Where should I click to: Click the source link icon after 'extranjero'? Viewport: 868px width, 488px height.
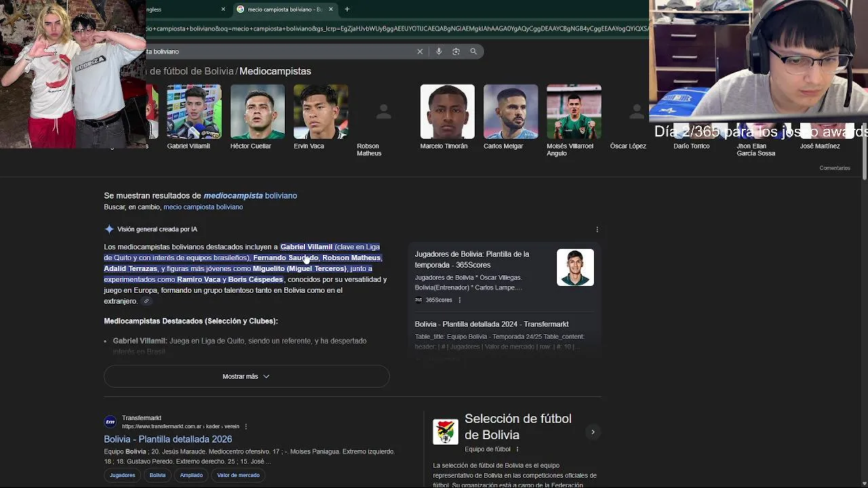coord(146,302)
